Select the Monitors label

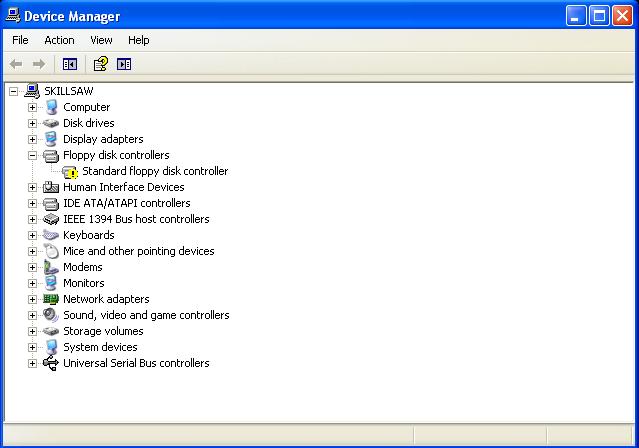[x=84, y=283]
